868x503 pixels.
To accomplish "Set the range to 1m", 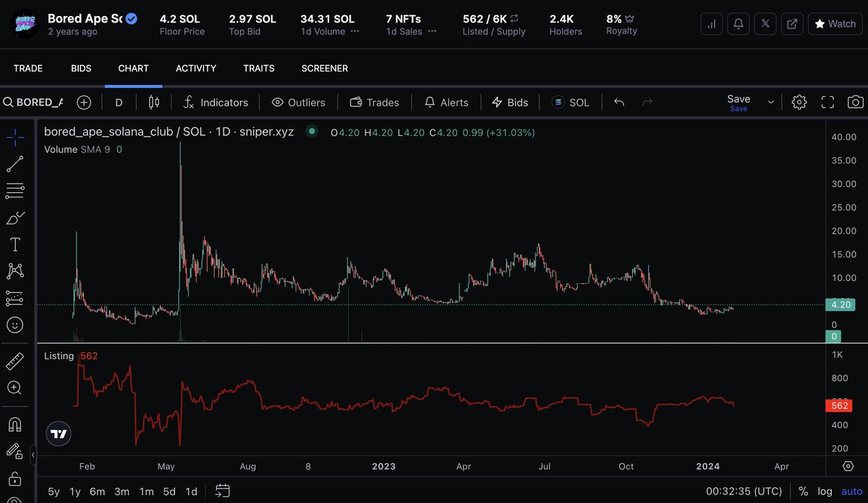I will pos(146,491).
